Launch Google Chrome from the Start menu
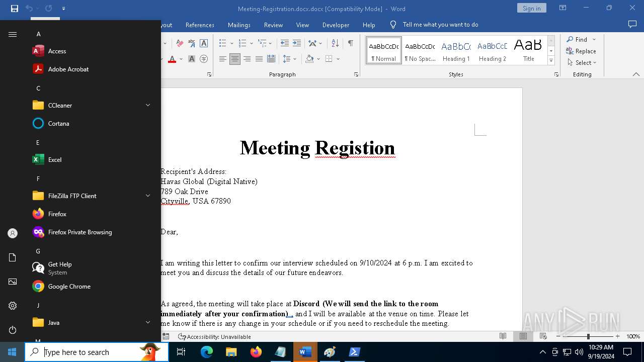Viewport: 644px width, 362px height. point(91,286)
